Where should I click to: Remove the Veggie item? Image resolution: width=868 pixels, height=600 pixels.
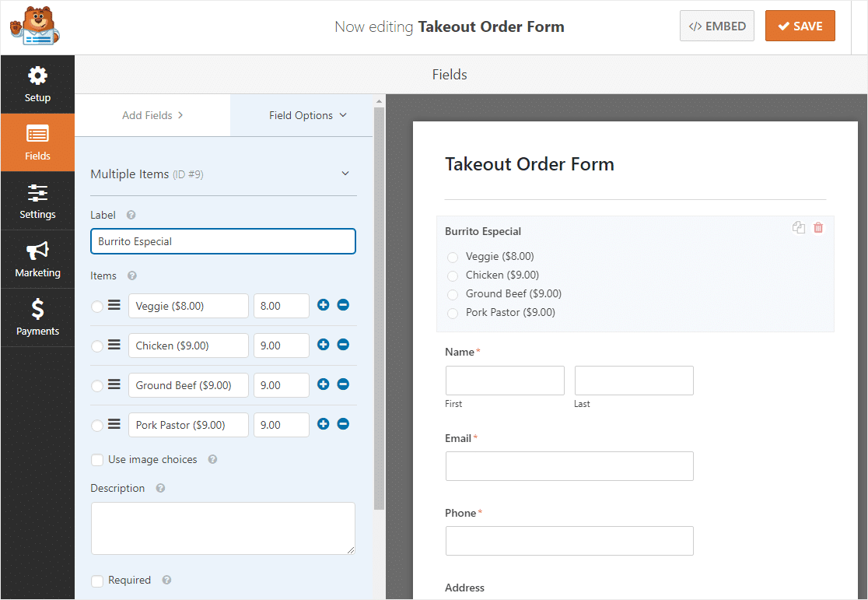tap(343, 305)
